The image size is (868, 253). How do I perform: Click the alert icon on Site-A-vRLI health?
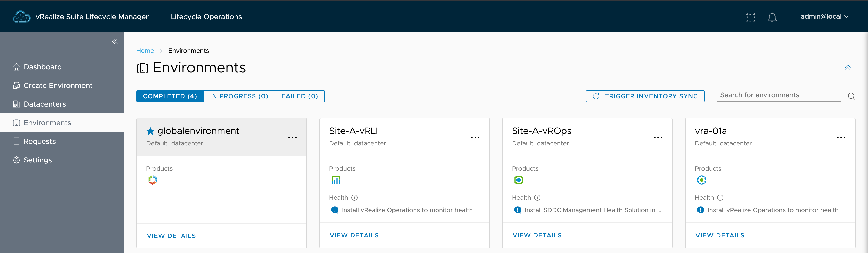[x=335, y=210]
